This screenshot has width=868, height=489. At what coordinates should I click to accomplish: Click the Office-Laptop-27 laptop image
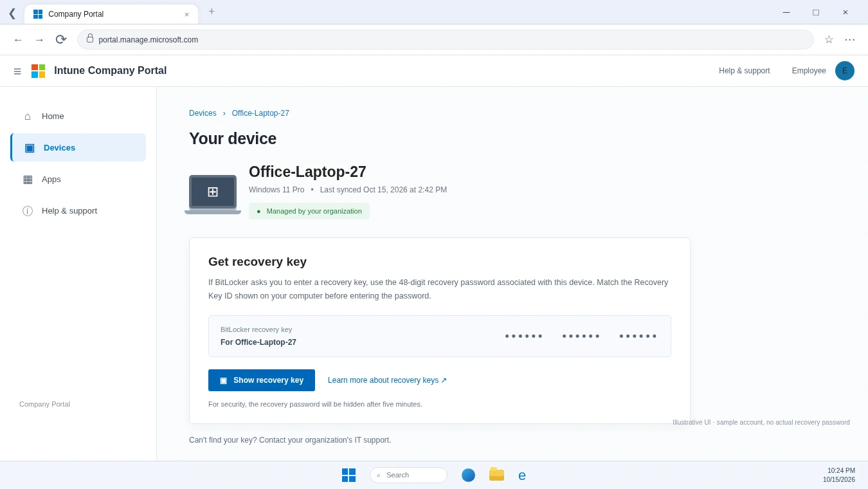click(213, 194)
